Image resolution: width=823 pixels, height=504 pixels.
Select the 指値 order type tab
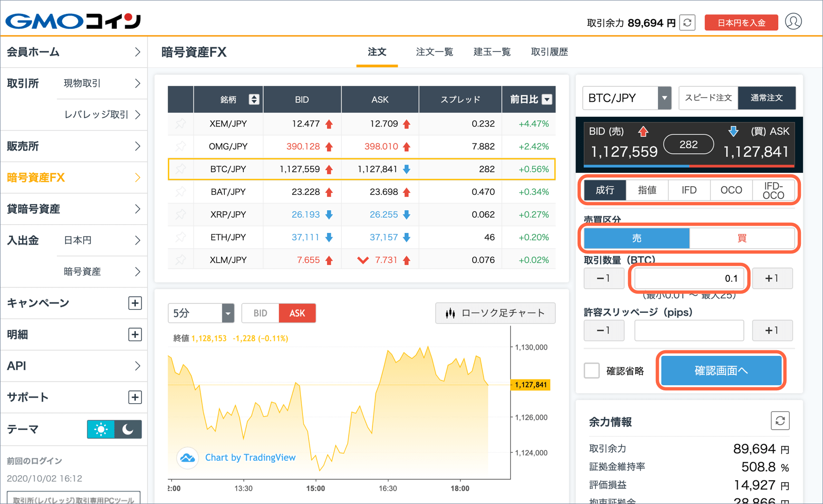(x=647, y=190)
